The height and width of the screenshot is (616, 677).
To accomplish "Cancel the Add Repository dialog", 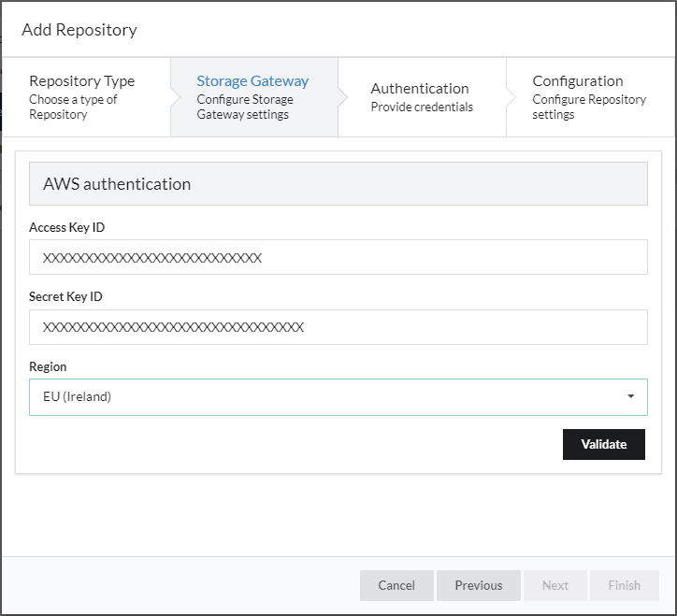I will 396,585.
